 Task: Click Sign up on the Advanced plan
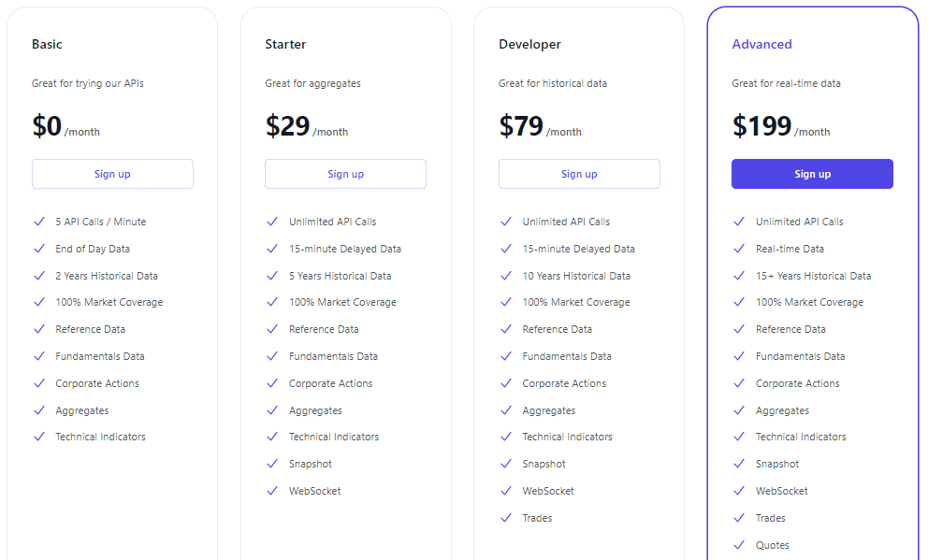click(x=812, y=174)
